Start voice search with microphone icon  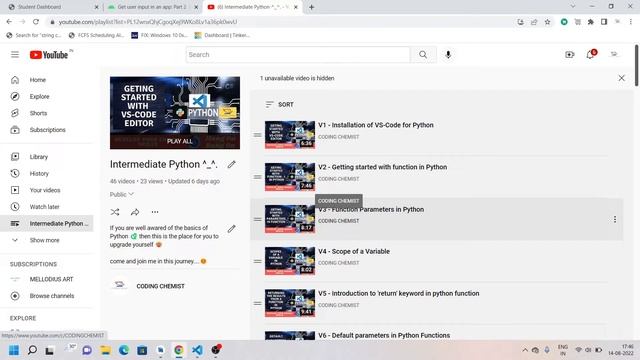(x=448, y=55)
